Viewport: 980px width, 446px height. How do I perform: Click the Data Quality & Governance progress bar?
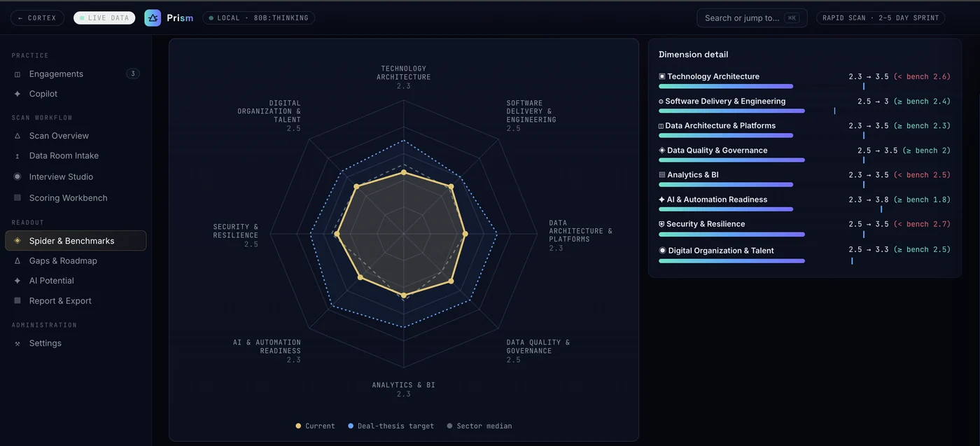coord(731,160)
